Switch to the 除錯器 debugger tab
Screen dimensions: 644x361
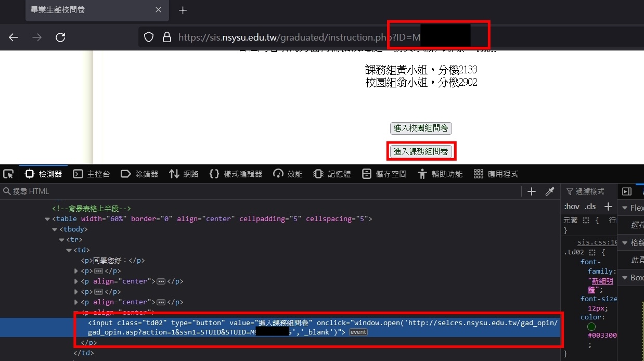pos(139,174)
